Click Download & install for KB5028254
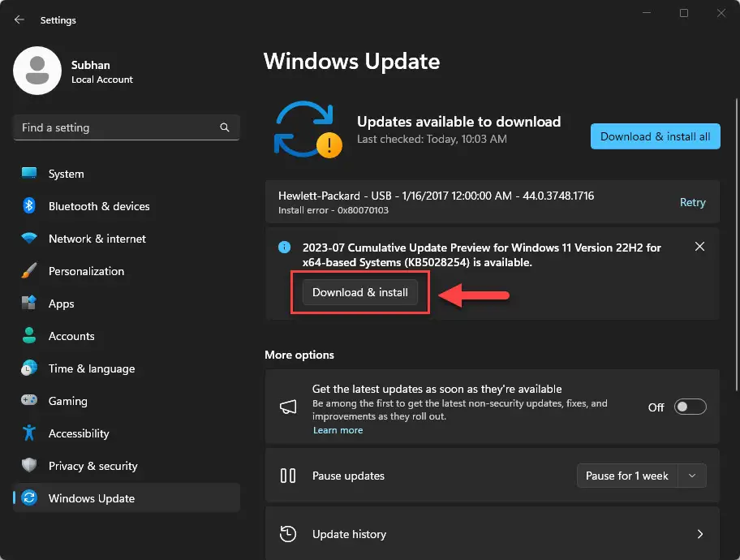Screen dimensions: 740x560 click(360, 292)
